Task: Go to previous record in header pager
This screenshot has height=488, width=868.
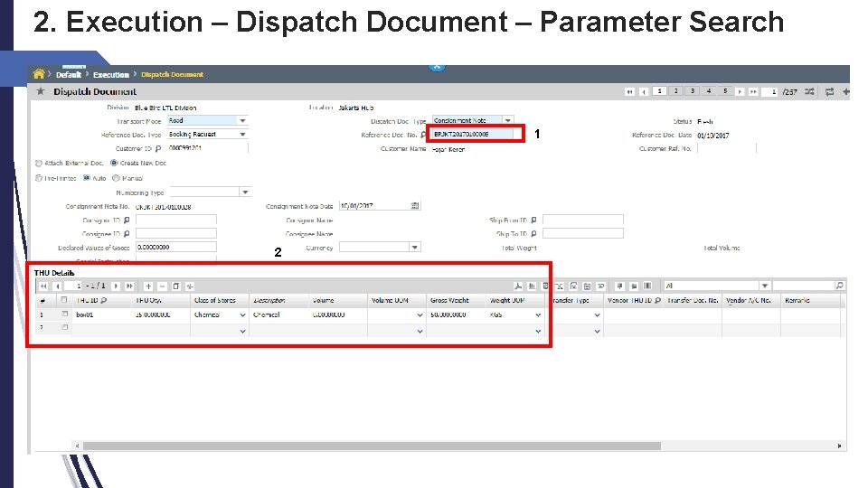Action: pos(643,92)
